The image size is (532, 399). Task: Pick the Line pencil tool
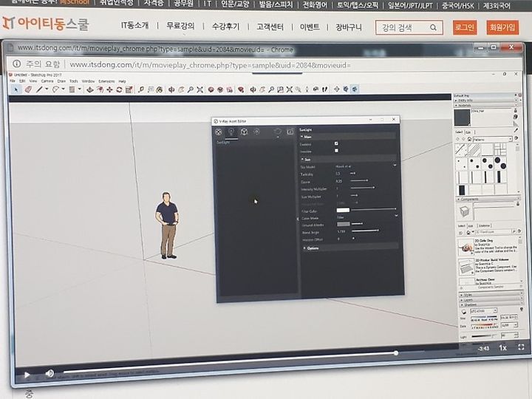(39, 89)
